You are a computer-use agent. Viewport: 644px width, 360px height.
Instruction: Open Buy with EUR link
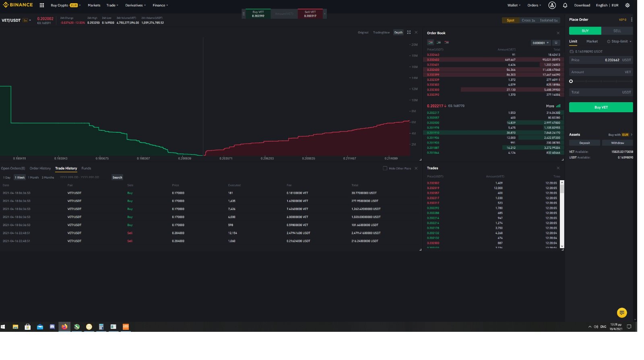click(x=620, y=135)
